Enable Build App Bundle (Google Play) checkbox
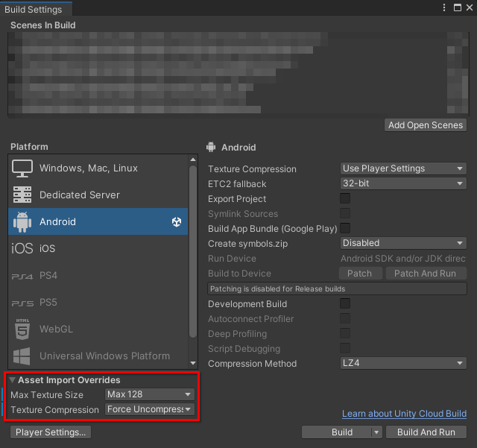The height and width of the screenshot is (448, 477). click(345, 228)
